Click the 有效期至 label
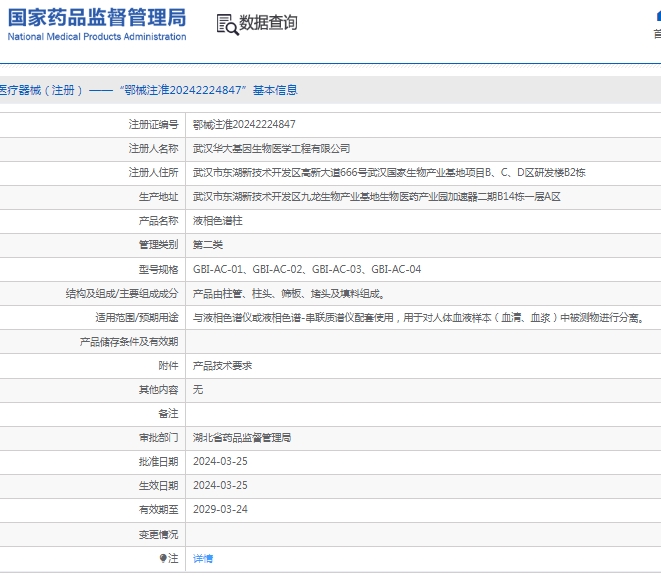This screenshot has height=581, width=661. 159,510
